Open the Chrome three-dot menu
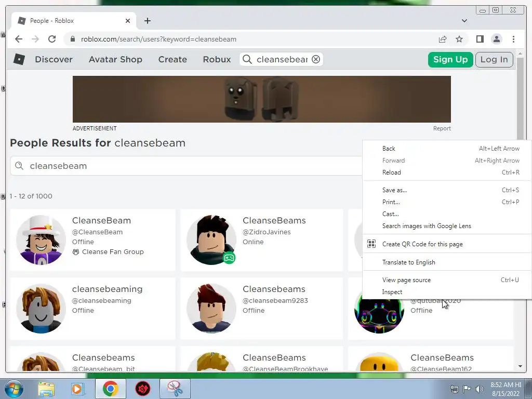This screenshot has height=399, width=532. click(x=513, y=39)
